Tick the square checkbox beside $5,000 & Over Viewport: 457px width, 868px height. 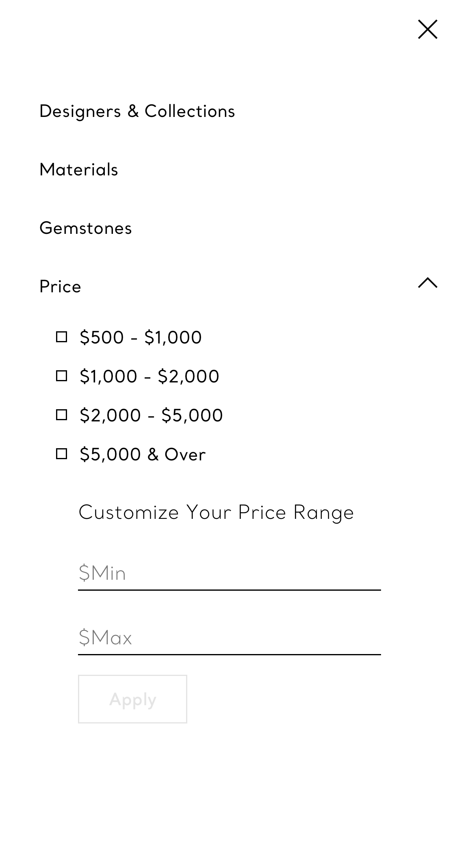click(61, 454)
